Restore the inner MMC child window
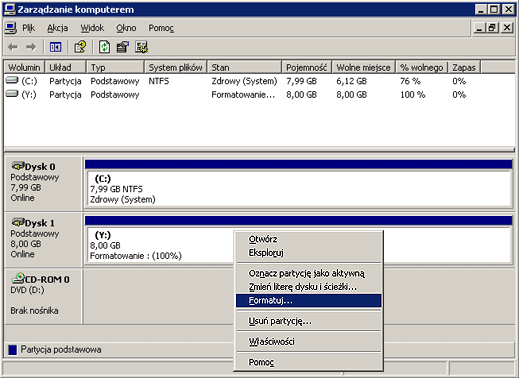Viewport: 519px width, 378px height. coord(492,28)
